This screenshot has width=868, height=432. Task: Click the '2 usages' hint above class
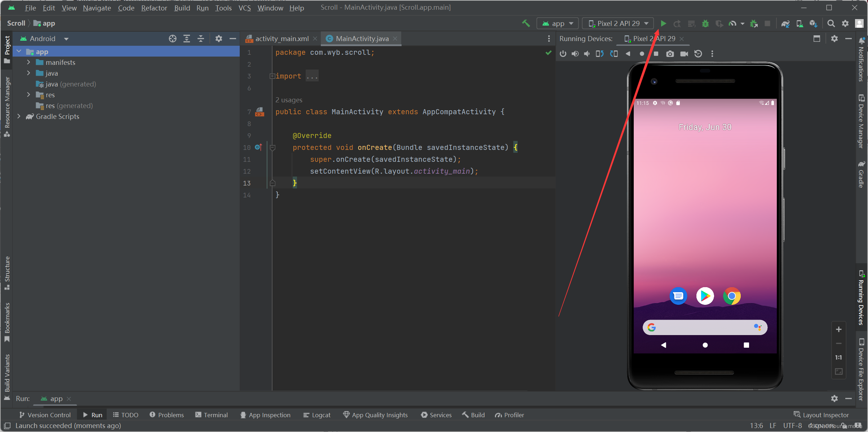coord(289,100)
